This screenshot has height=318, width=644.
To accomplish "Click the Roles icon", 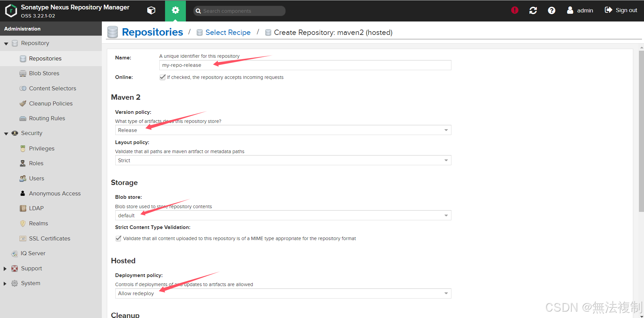I will (x=23, y=163).
